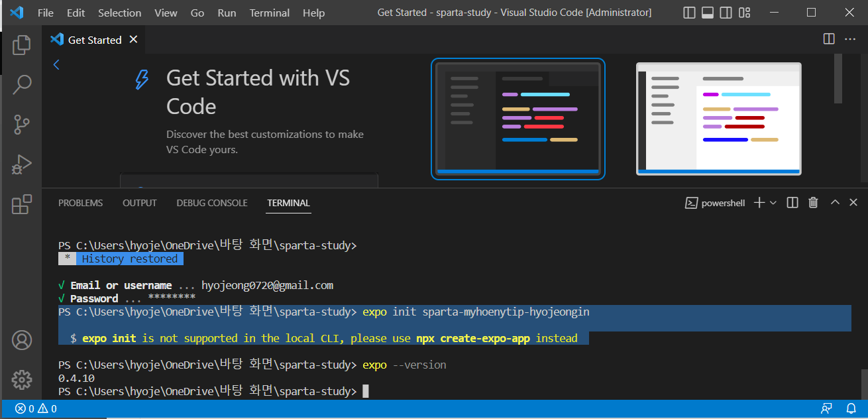The image size is (868, 419).
Task: Switch to the OUTPUT panel tab
Action: (140, 203)
